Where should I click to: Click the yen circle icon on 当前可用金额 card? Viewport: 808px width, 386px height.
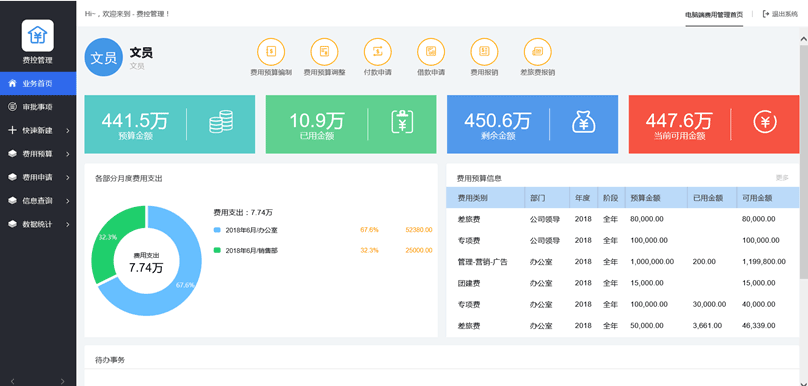(x=765, y=123)
